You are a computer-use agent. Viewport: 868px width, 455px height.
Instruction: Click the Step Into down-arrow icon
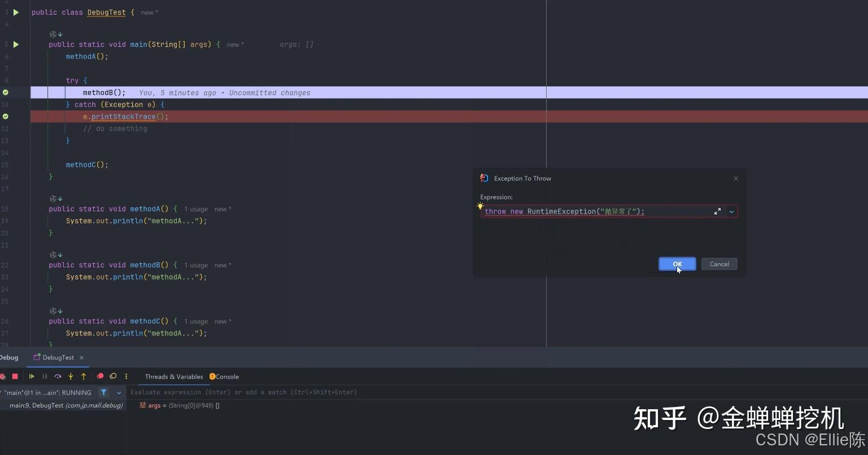(71, 376)
